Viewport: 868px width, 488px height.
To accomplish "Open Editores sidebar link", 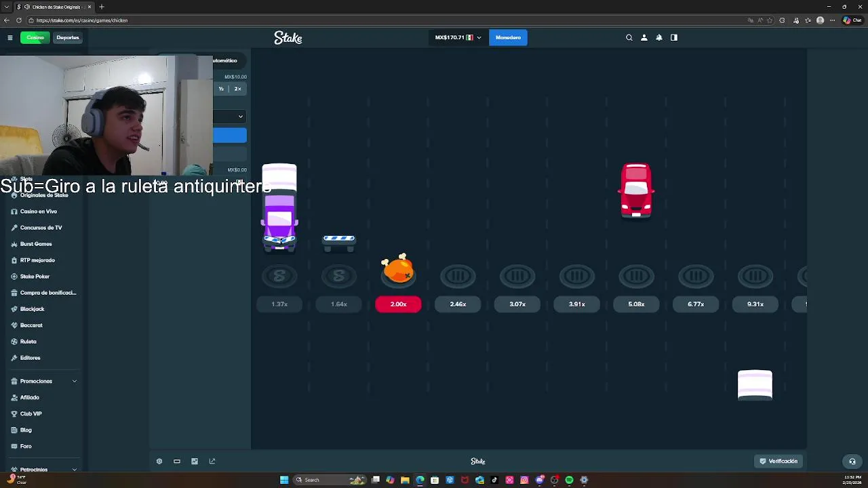I will click(30, 358).
